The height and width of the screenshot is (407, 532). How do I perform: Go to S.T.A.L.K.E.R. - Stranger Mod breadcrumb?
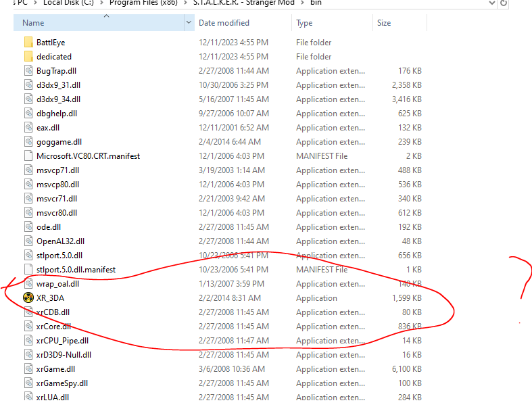243,3
